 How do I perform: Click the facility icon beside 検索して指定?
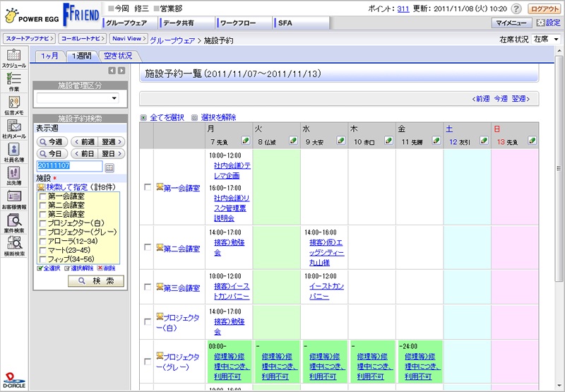click(41, 187)
